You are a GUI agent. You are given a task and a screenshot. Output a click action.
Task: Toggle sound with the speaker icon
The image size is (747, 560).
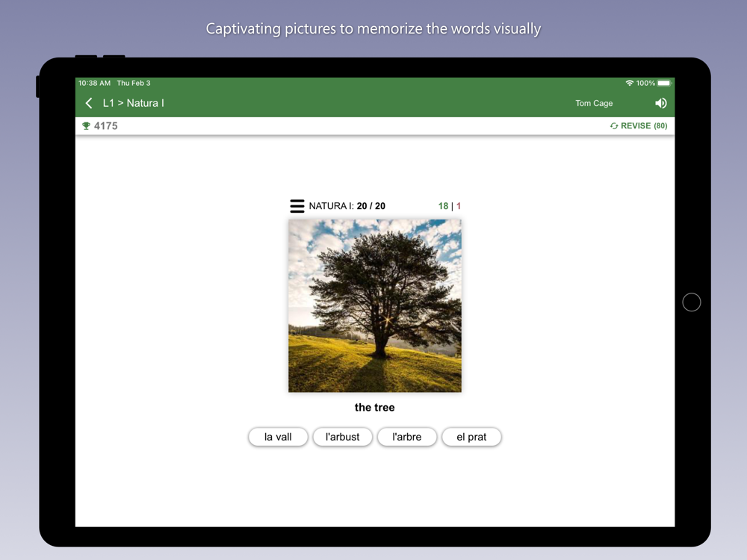point(661,103)
